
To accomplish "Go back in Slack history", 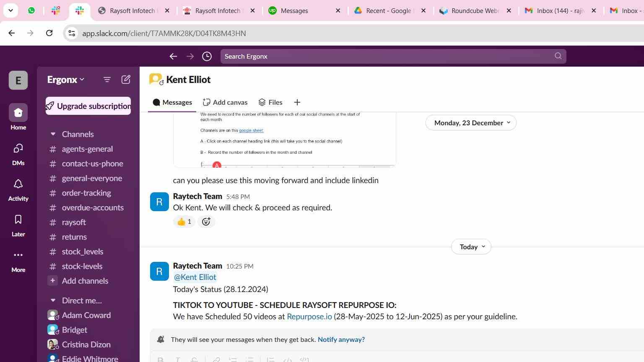I will (x=173, y=56).
